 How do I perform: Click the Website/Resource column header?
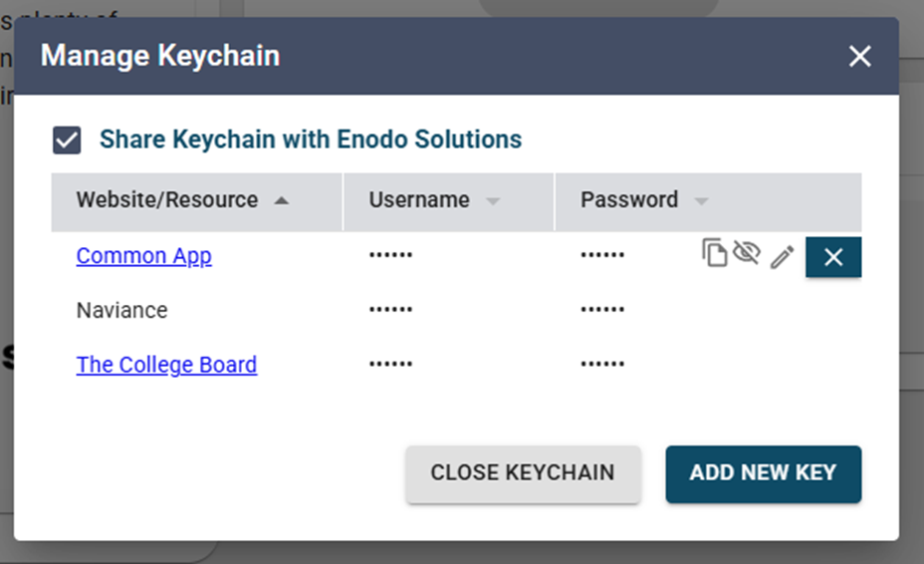[197, 201]
